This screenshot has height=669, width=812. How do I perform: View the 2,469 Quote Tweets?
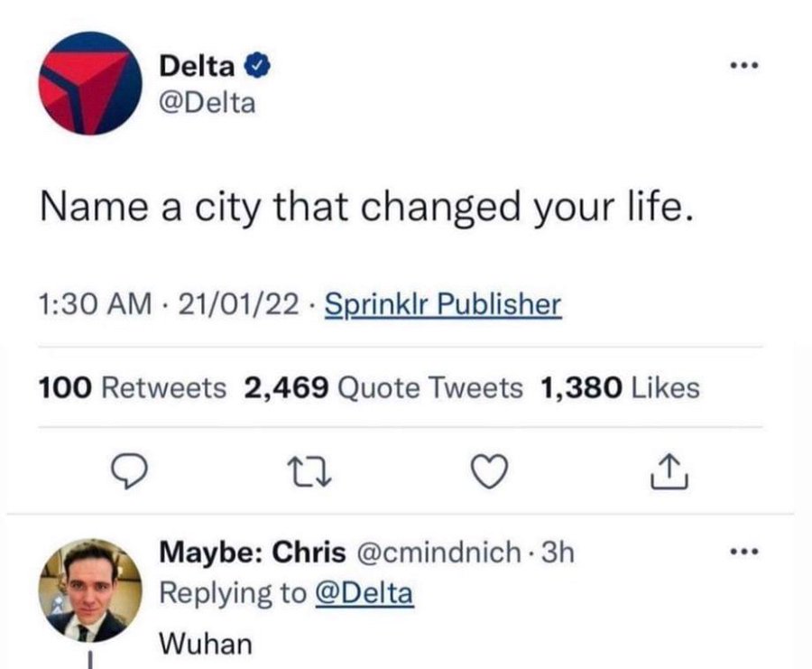tap(383, 388)
